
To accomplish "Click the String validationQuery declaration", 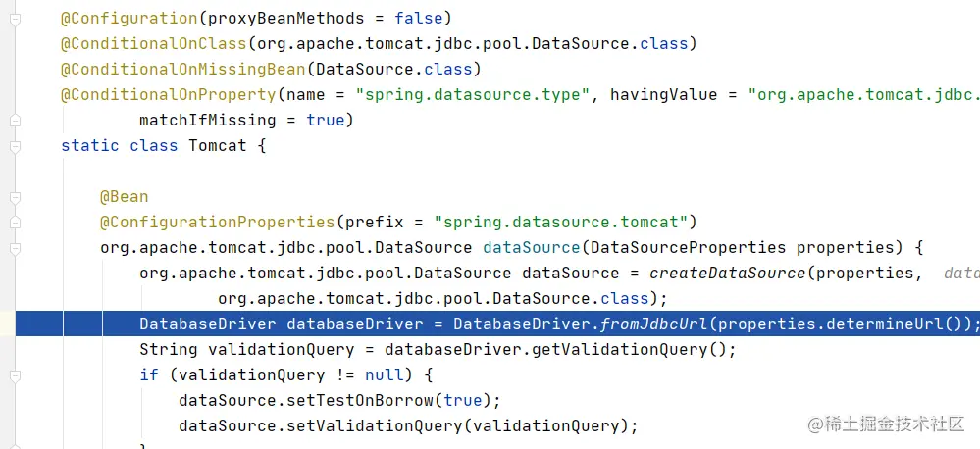I will 246,349.
